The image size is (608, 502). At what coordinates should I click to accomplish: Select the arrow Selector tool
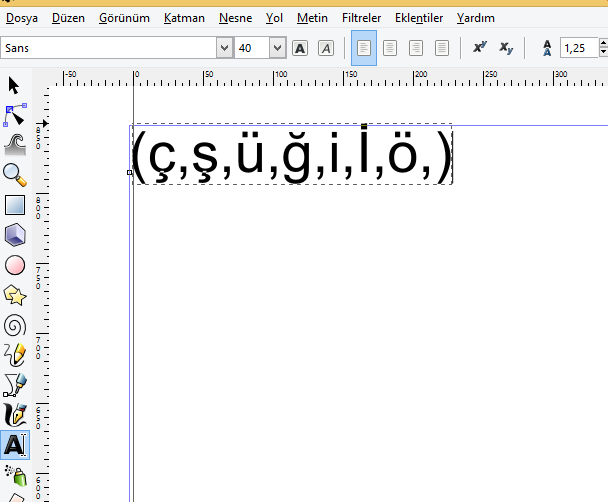(x=14, y=85)
